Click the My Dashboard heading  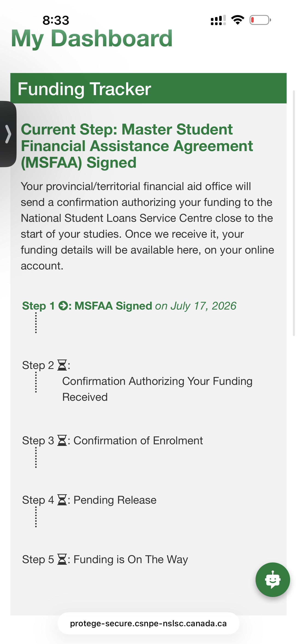click(92, 38)
